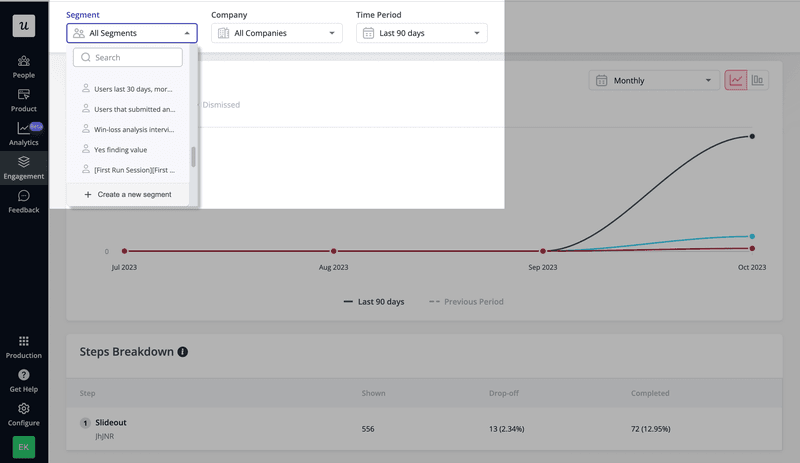Screen dimensions: 800x463
Task: Open the All Companies dropdown
Action: [x=277, y=33]
